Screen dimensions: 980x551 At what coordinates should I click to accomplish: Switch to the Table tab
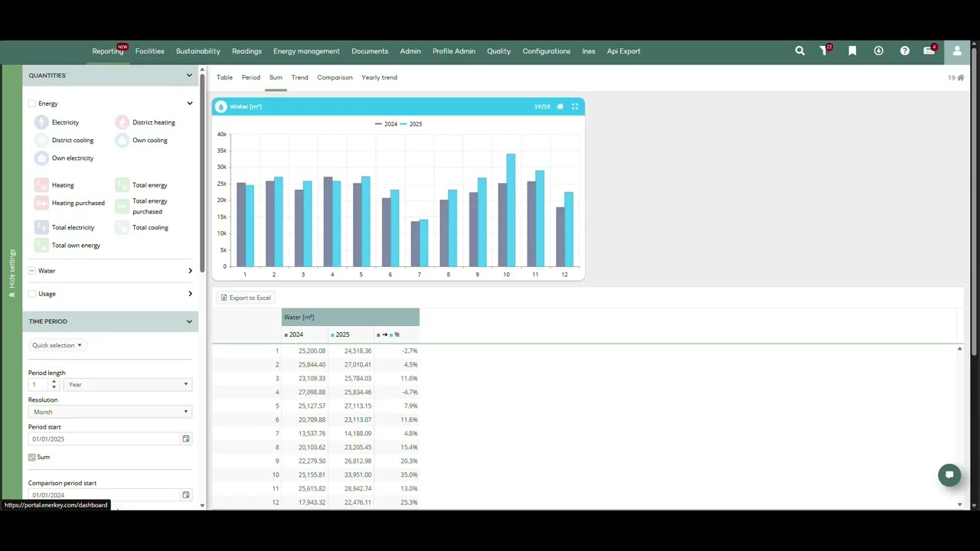coord(224,77)
